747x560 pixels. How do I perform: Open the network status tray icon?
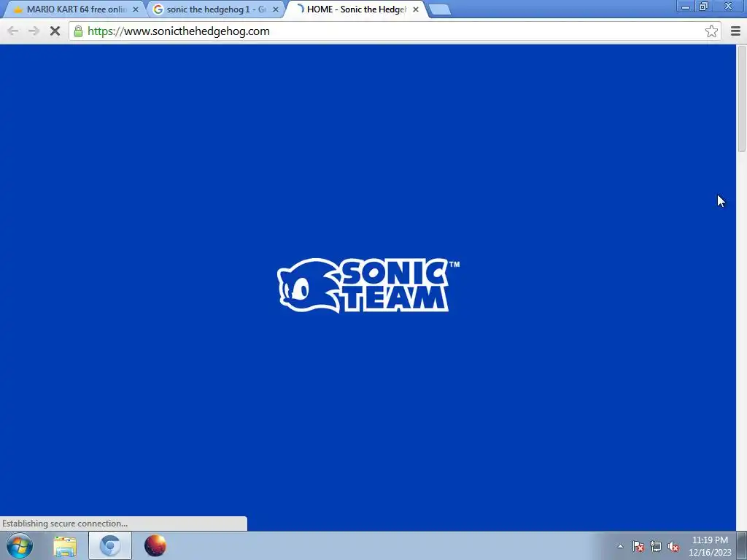[656, 546]
